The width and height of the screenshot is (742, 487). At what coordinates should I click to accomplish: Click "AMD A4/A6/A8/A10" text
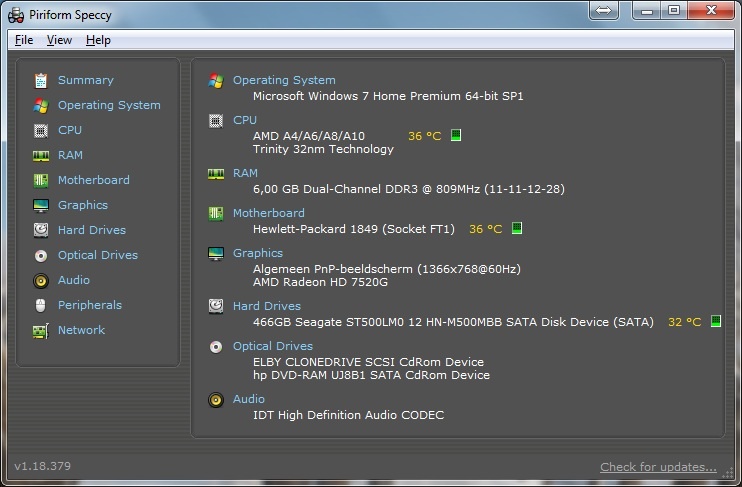(309, 136)
